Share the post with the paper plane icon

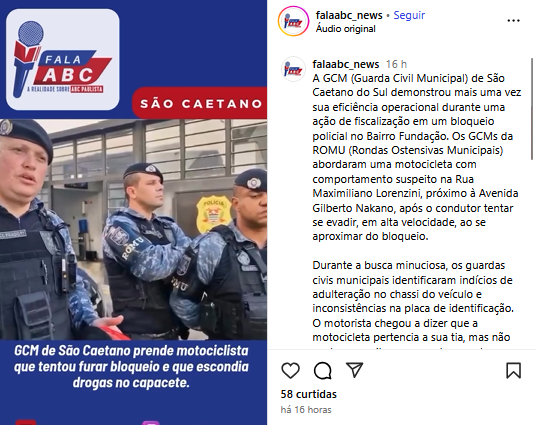click(354, 370)
